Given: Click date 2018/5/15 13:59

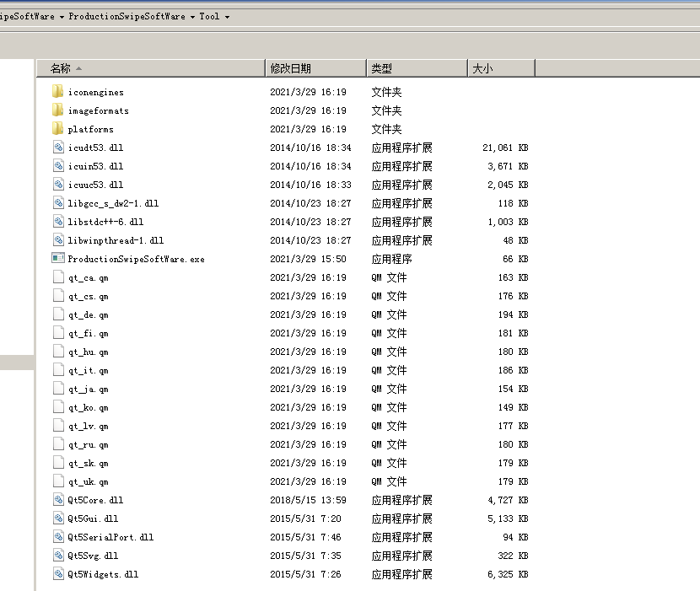Looking at the screenshot, I should (308, 500).
